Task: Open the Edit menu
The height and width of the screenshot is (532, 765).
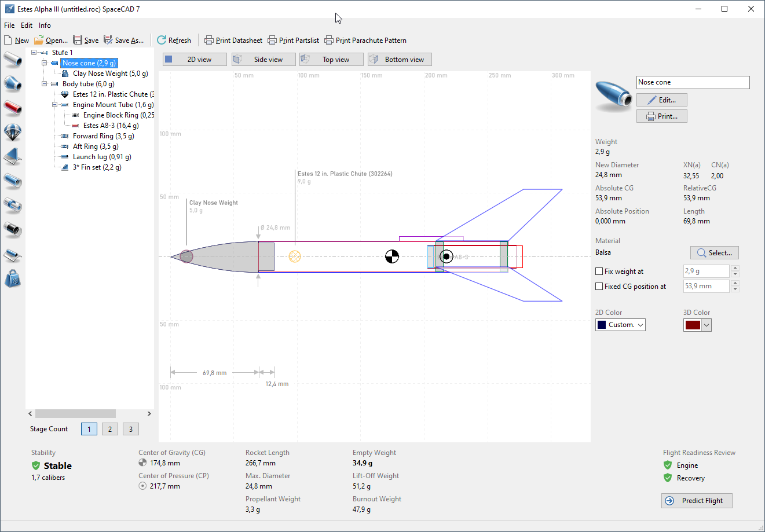Action: (27, 25)
